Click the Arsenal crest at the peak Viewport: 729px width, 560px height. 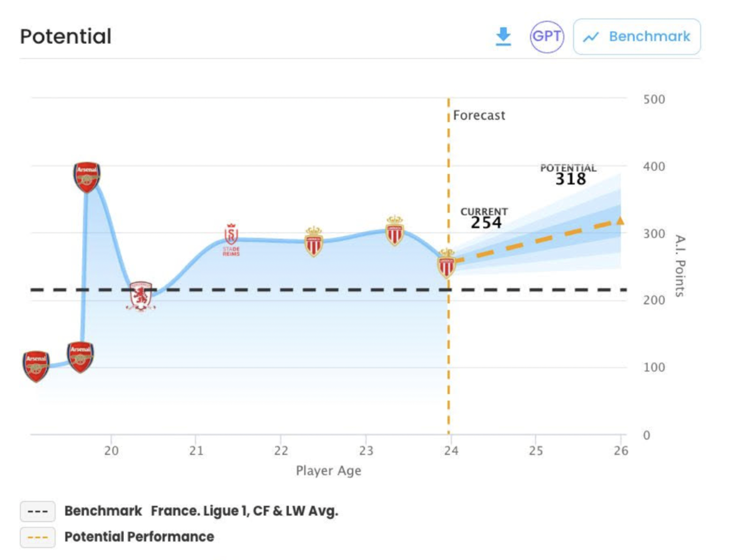coord(87,177)
